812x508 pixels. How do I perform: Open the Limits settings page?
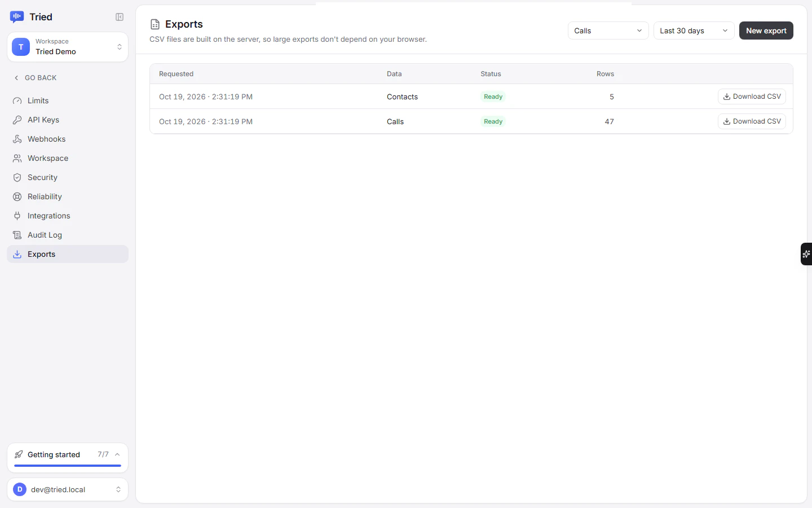pyautogui.click(x=68, y=100)
